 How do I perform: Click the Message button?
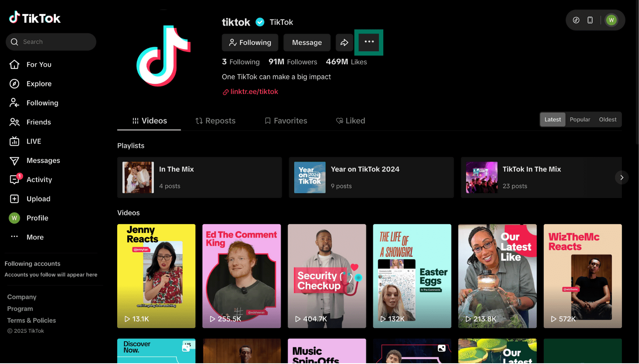[x=307, y=42]
